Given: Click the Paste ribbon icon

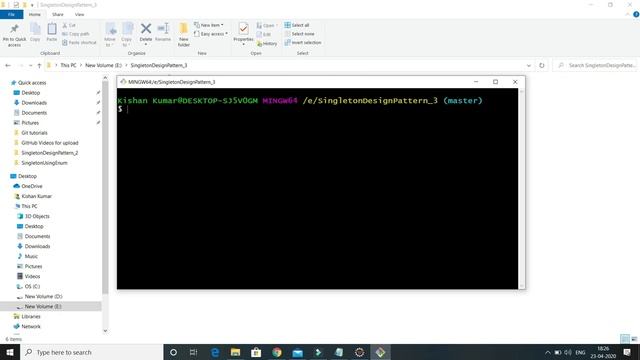Looking at the screenshot, I should (52, 32).
